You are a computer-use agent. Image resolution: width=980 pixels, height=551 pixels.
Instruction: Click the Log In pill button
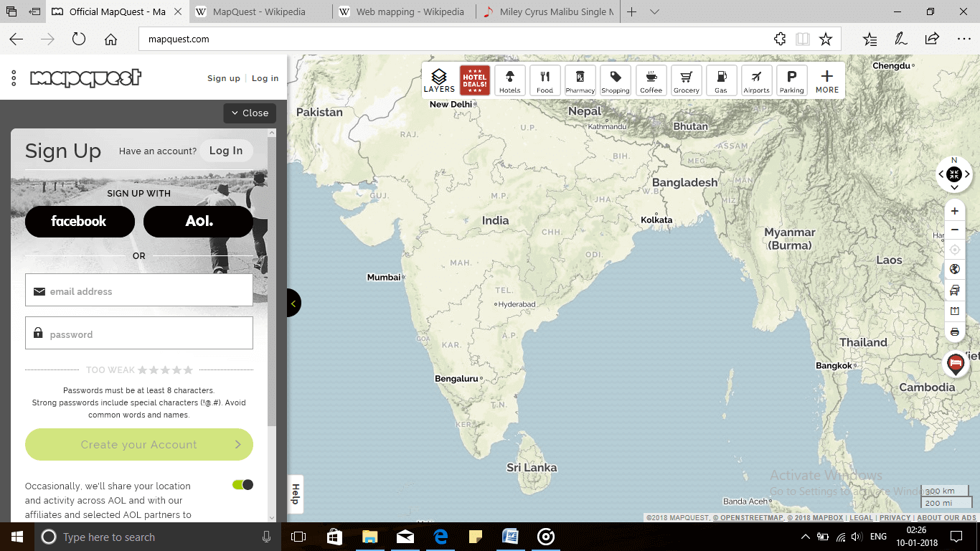pyautogui.click(x=226, y=151)
